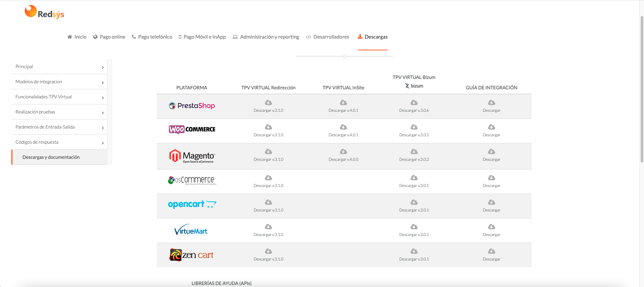Click 'PLATAFORMA' column header
Viewport: 644px width, 287px height.
pos(192,88)
